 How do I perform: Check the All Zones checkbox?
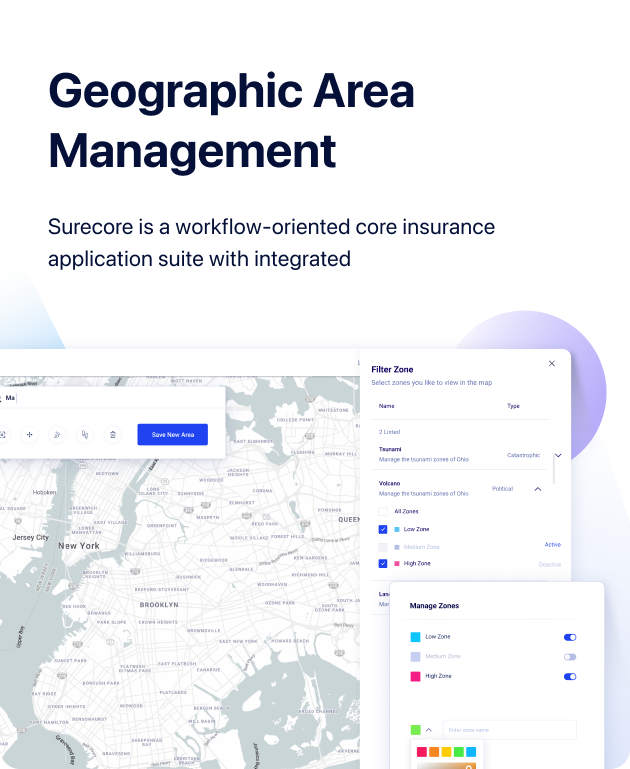coord(383,511)
